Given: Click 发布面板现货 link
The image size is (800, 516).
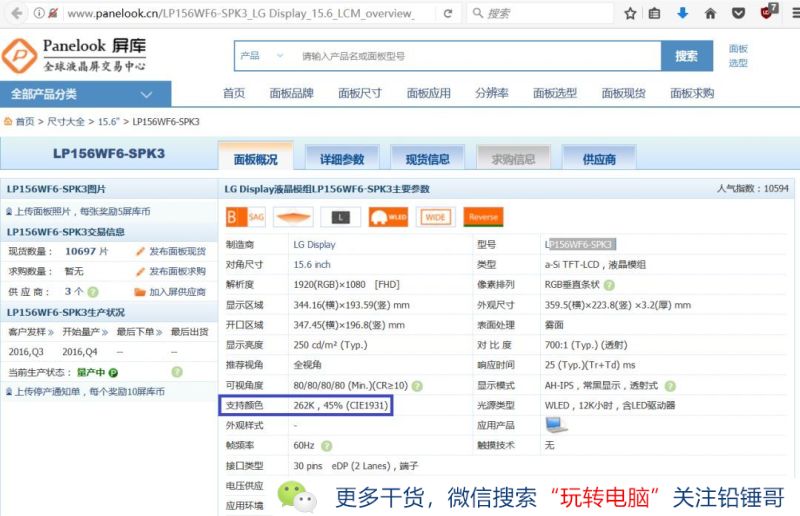Looking at the screenshot, I should pyautogui.click(x=177, y=252).
